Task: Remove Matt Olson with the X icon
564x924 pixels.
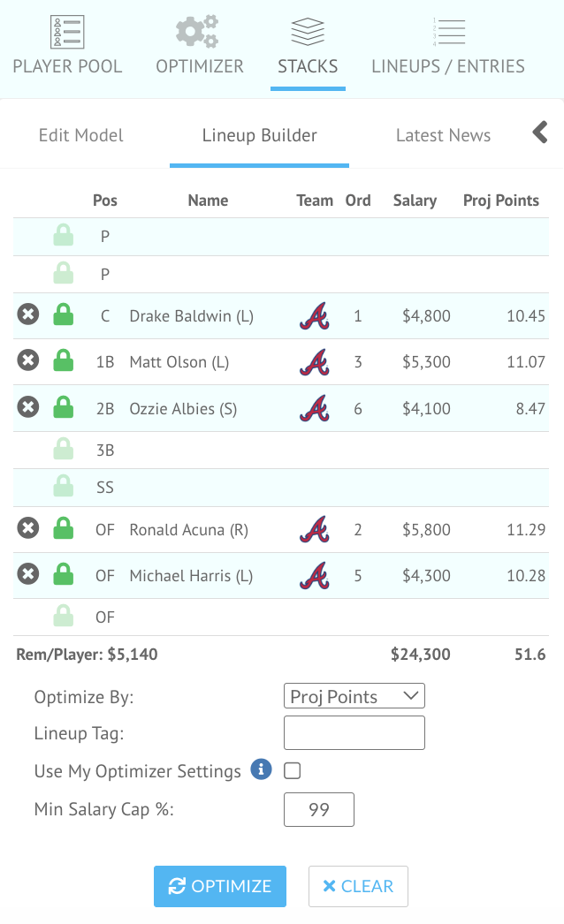Action: coord(27,360)
